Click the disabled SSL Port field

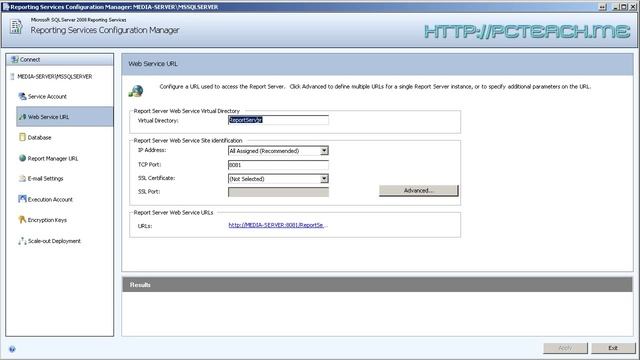pyautogui.click(x=278, y=192)
